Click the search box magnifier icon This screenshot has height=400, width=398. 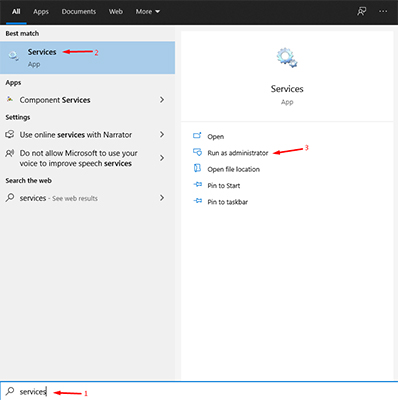10,391
